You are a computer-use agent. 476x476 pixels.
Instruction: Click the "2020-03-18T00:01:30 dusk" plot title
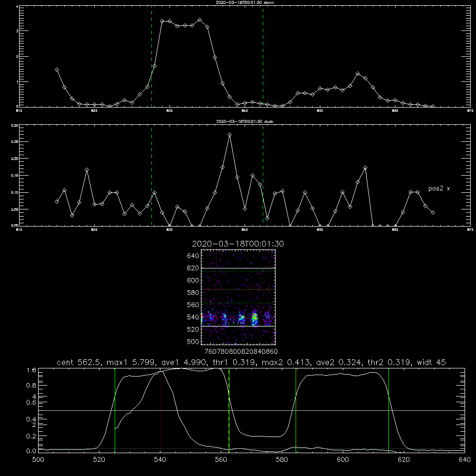tap(245, 121)
